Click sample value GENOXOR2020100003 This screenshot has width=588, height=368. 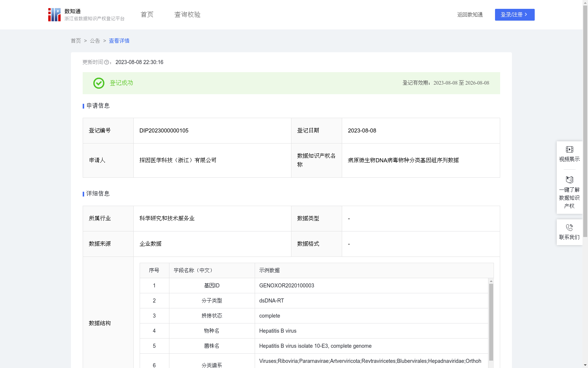coord(287,286)
